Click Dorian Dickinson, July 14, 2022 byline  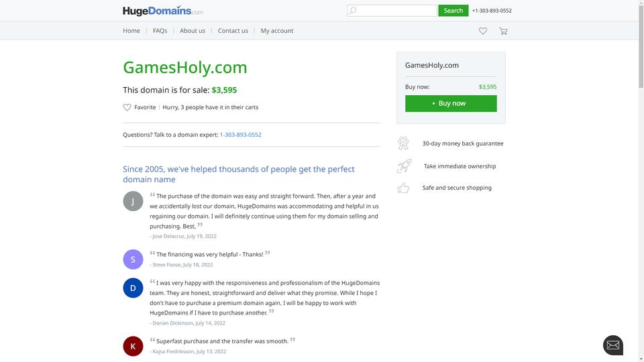pyautogui.click(x=188, y=323)
